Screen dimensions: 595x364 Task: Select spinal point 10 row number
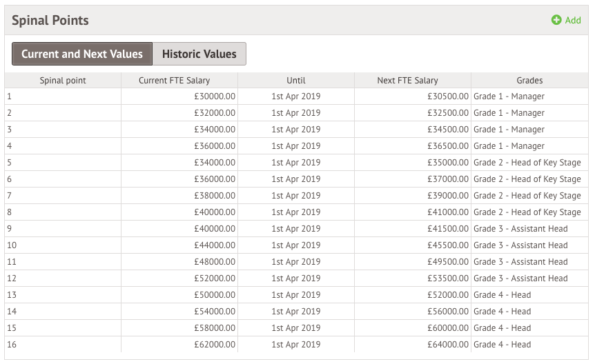pyautogui.click(x=12, y=245)
